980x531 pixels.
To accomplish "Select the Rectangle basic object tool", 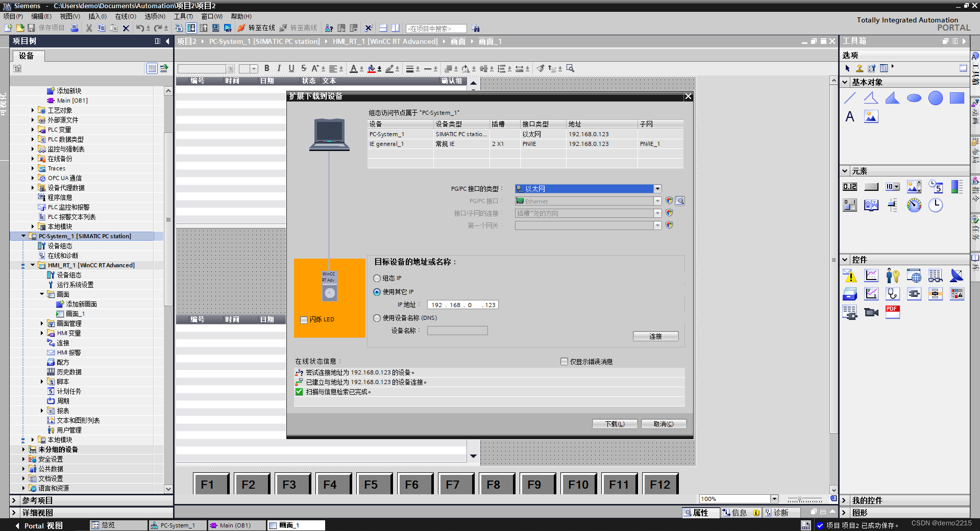I will pyautogui.click(x=957, y=98).
